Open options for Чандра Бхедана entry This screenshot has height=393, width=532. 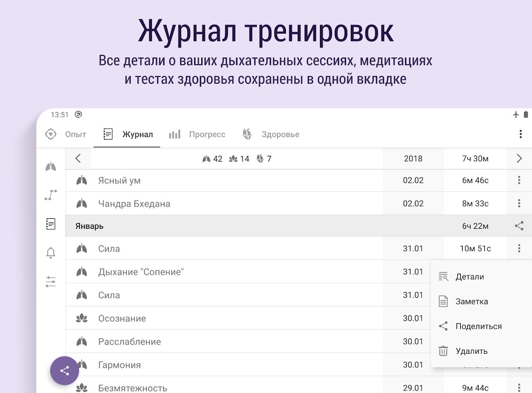coord(519,203)
